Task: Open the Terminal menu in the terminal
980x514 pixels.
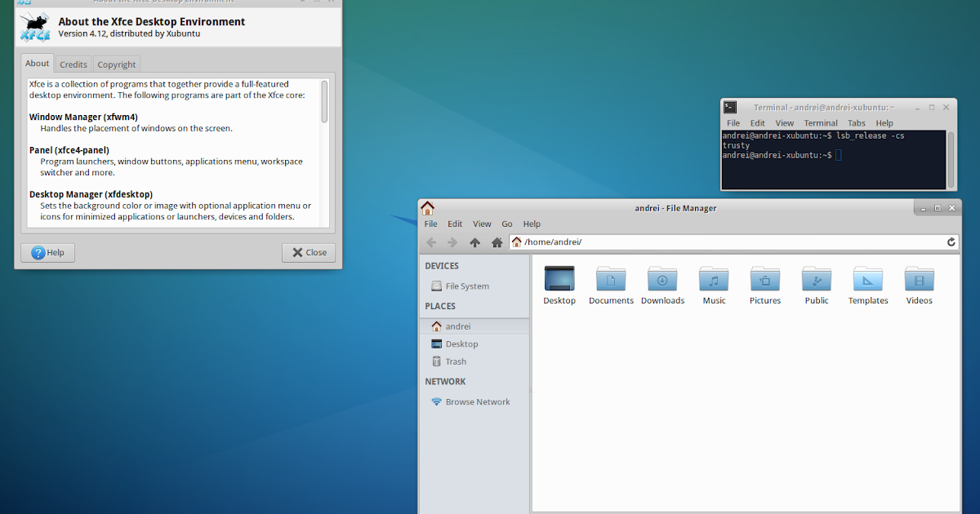Action: pyautogui.click(x=820, y=122)
